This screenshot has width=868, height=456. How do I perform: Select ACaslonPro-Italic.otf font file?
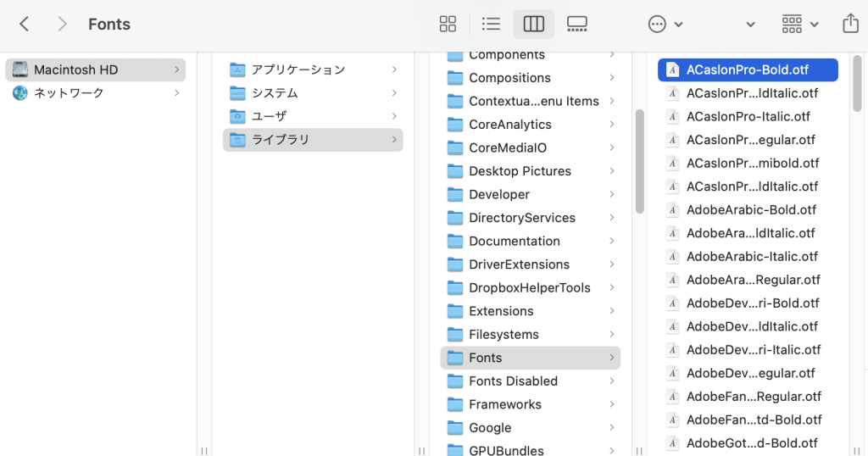click(748, 116)
